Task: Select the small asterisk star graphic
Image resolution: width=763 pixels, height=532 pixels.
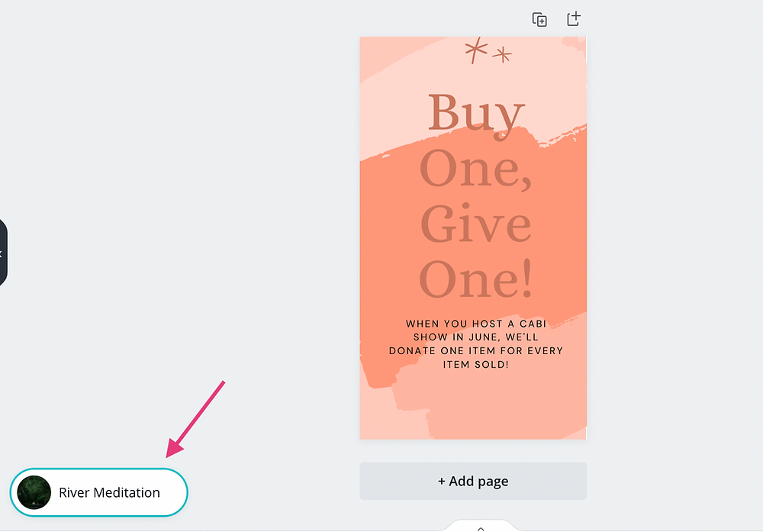Action: tap(502, 54)
